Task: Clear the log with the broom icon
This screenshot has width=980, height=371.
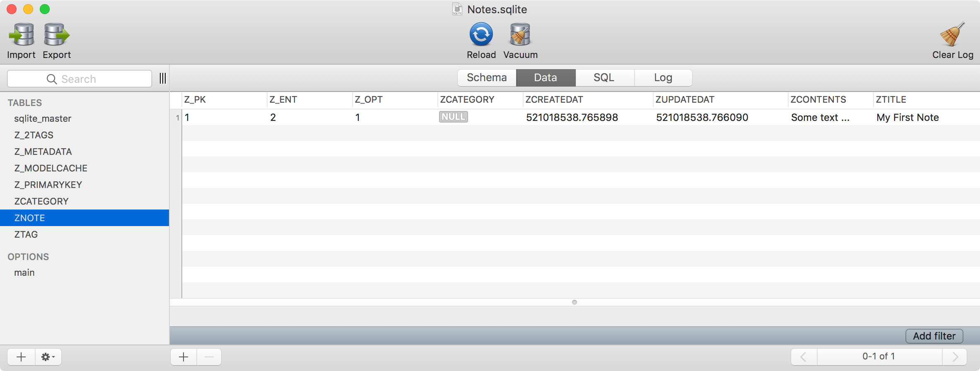Action: click(952, 35)
